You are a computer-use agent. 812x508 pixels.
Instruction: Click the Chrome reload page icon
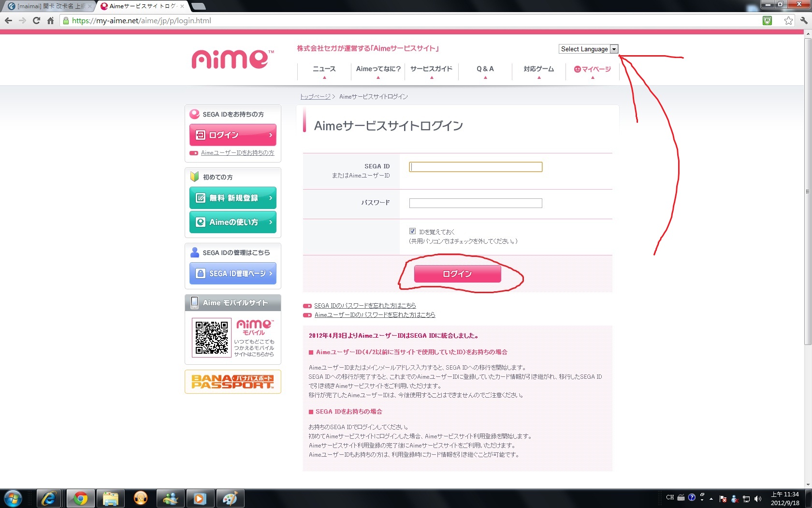pyautogui.click(x=36, y=20)
